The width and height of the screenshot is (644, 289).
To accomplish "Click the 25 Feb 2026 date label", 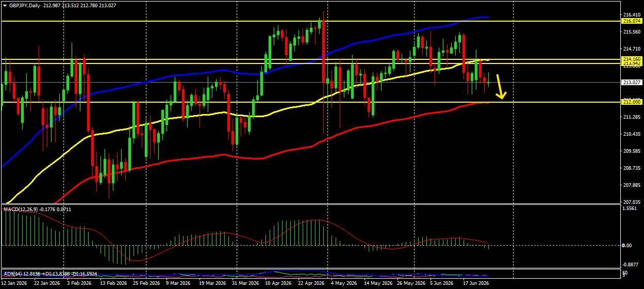I will pyautogui.click(x=146, y=283).
